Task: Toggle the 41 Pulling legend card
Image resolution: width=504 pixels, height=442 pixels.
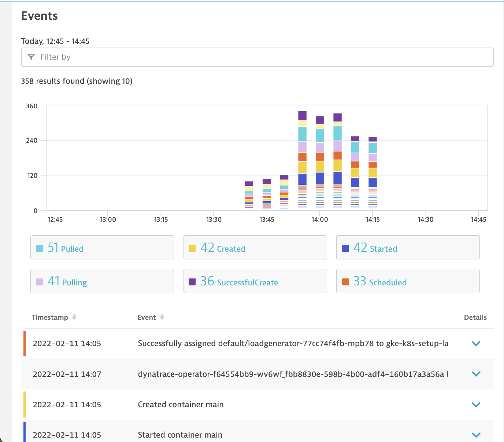Action: click(x=102, y=281)
